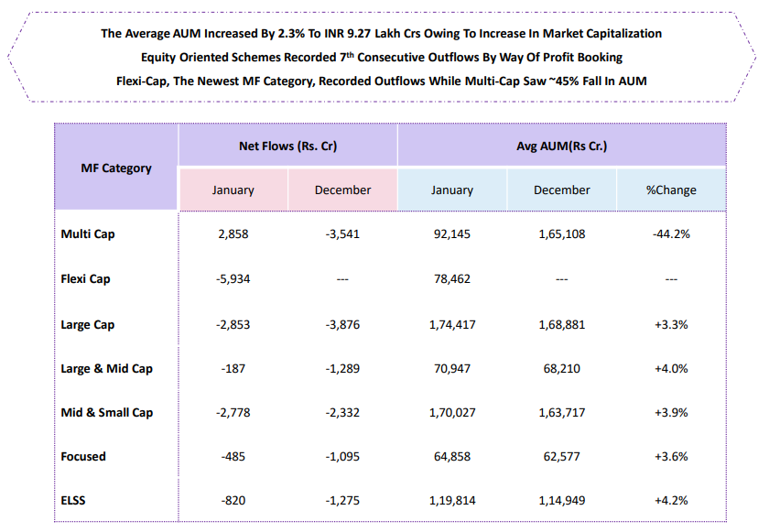Click the Mid & Small Cap row label
The width and height of the screenshot is (769, 532).
[x=107, y=413]
